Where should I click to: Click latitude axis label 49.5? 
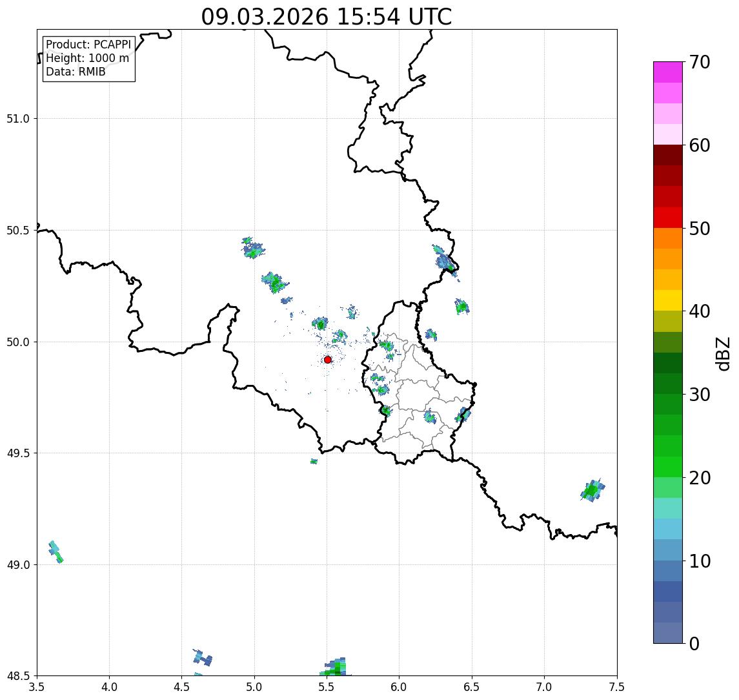point(18,453)
